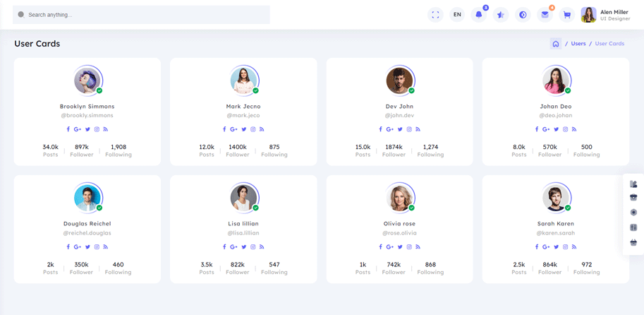Toggle dark mode in header
Screen dimensions: 644x315
(x=523, y=15)
